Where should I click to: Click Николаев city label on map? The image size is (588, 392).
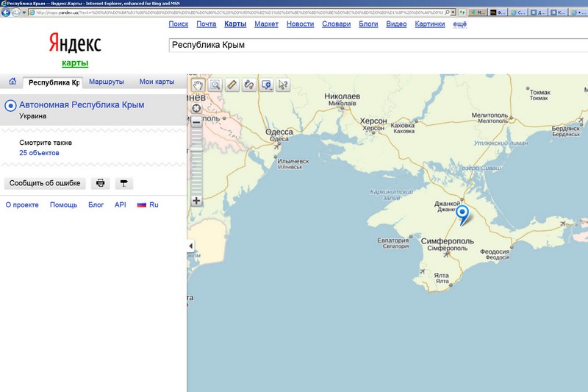click(342, 96)
